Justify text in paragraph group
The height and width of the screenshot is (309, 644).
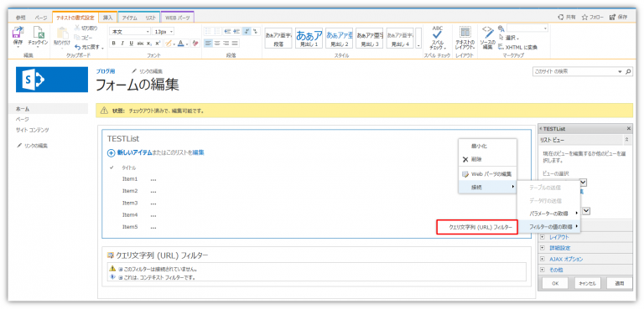[236, 43]
